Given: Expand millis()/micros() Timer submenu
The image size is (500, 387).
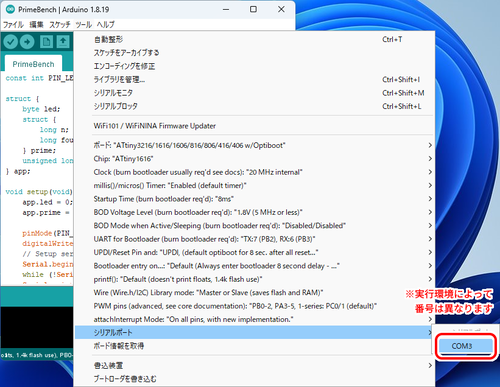Looking at the screenshot, I should 254,185.
